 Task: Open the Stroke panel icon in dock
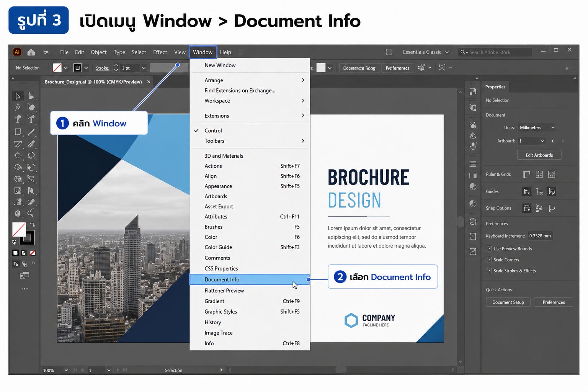click(x=473, y=164)
